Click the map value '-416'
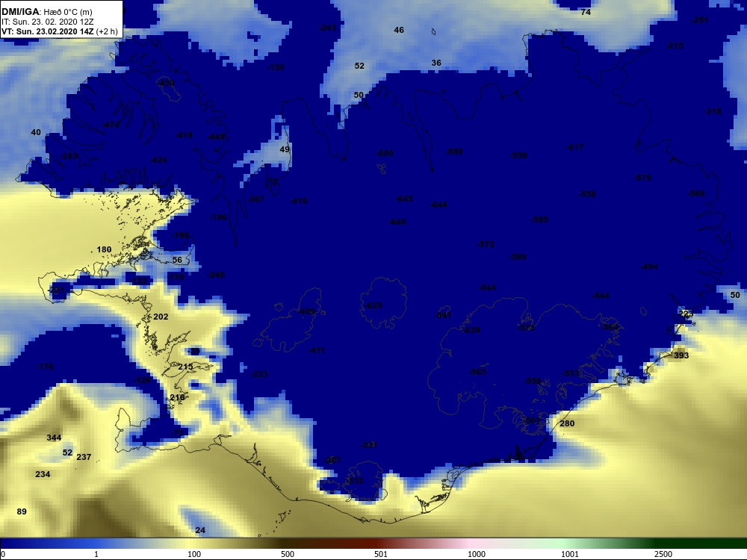This screenshot has height=560, width=747. pos(299,201)
